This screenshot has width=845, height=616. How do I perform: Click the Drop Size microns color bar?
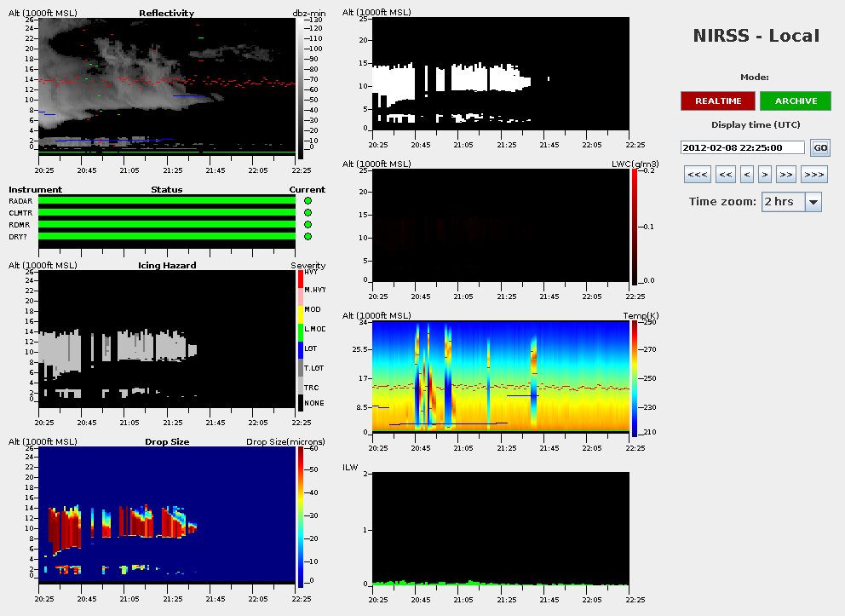click(301, 517)
